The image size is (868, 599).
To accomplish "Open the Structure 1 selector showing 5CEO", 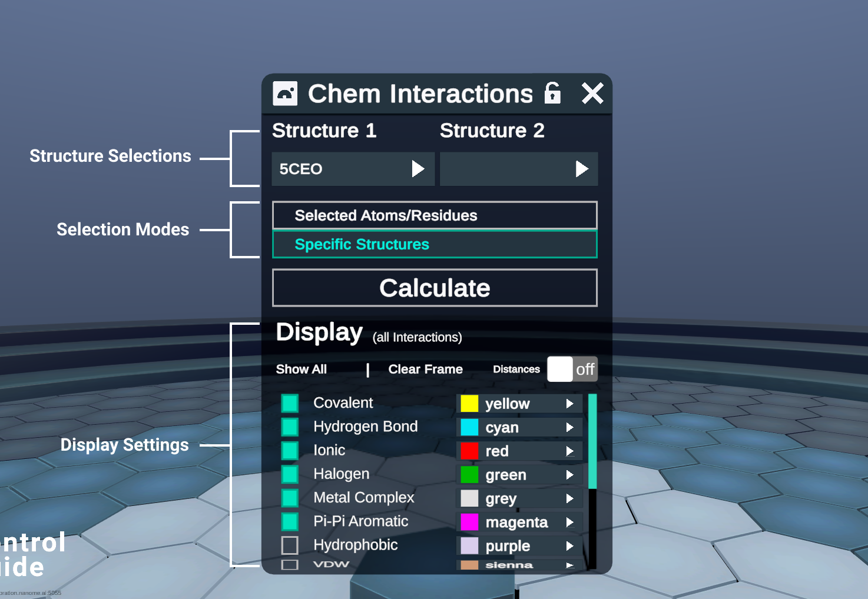I will tap(352, 169).
